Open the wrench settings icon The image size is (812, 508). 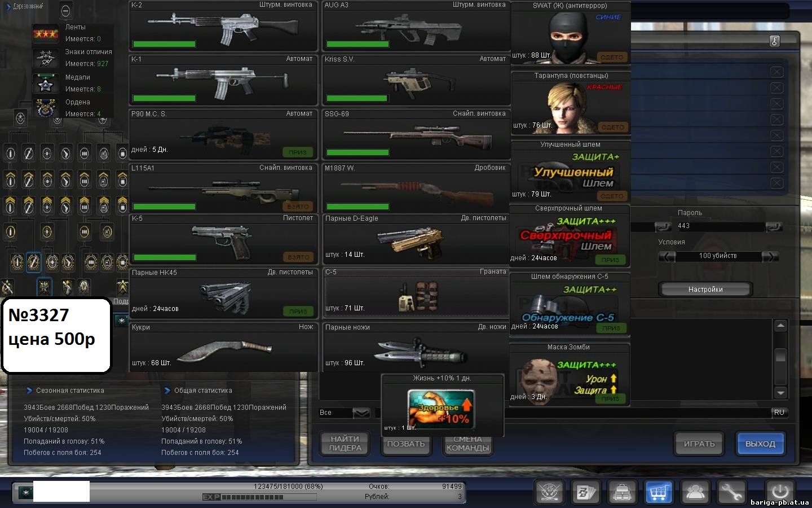tap(731, 492)
